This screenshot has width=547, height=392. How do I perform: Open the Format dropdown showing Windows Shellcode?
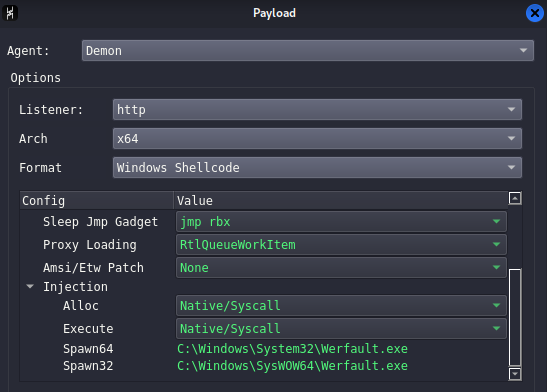pos(317,167)
